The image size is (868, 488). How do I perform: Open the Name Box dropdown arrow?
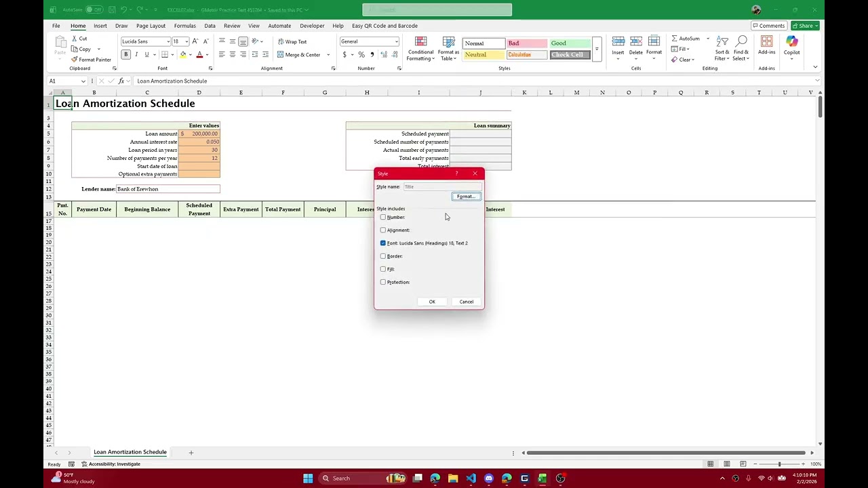click(x=83, y=81)
